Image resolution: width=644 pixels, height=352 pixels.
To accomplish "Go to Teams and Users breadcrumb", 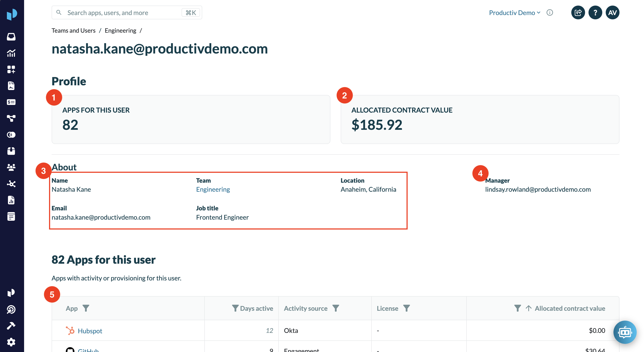I will pyautogui.click(x=74, y=31).
